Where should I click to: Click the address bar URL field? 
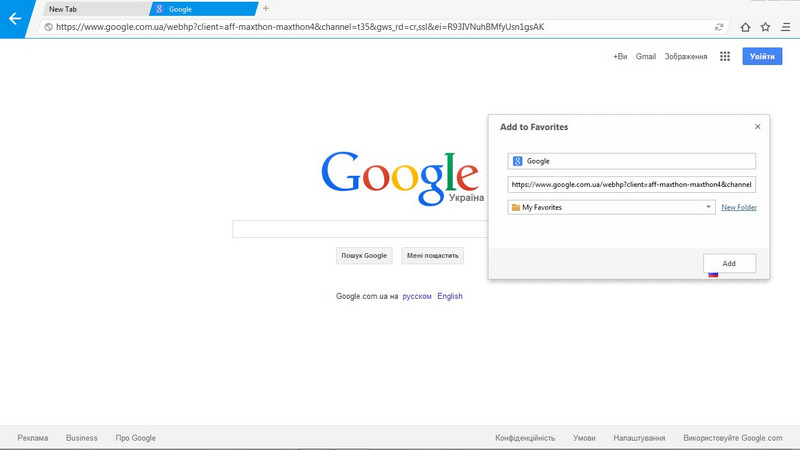pos(383,27)
